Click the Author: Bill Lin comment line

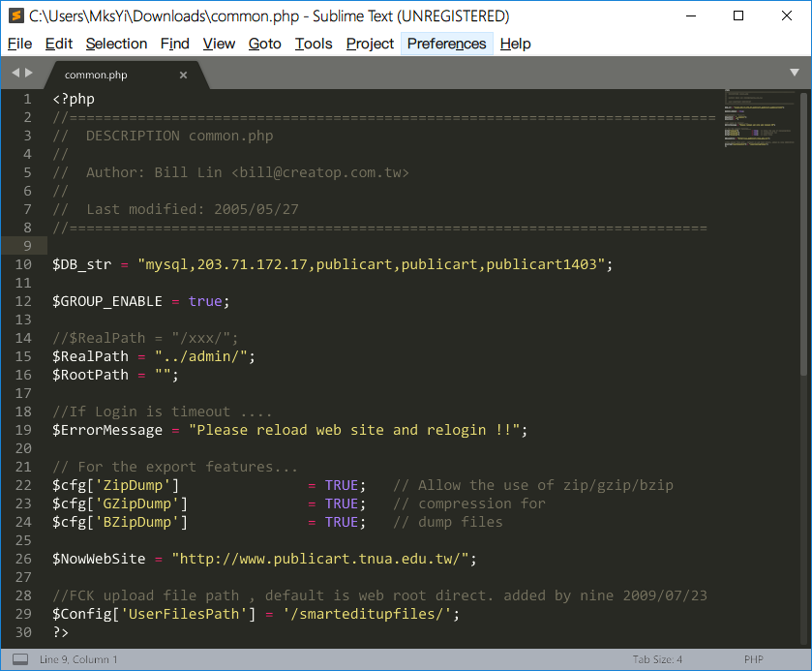pyautogui.click(x=230, y=172)
